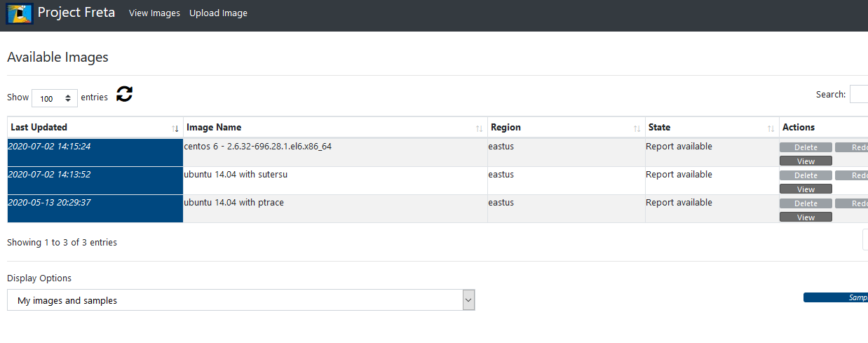Screen dimensions: 868x343
Task: Refresh the image list with reload icon
Action: (124, 94)
